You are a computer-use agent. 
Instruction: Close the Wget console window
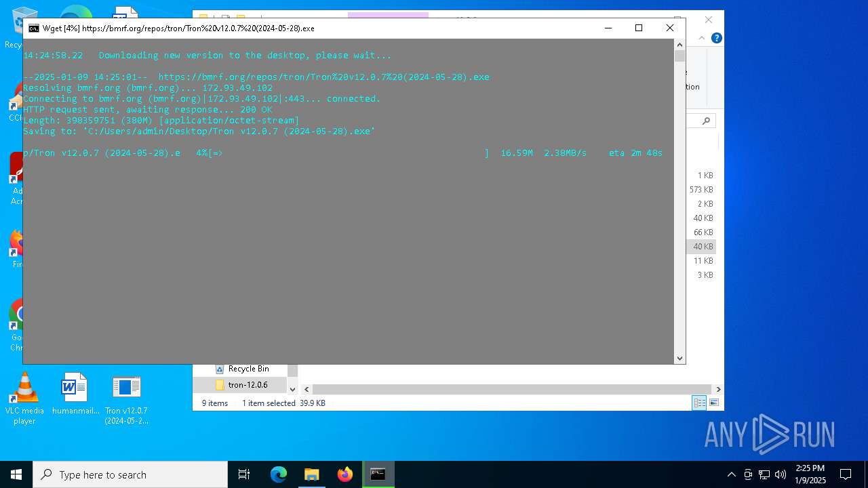pos(670,28)
